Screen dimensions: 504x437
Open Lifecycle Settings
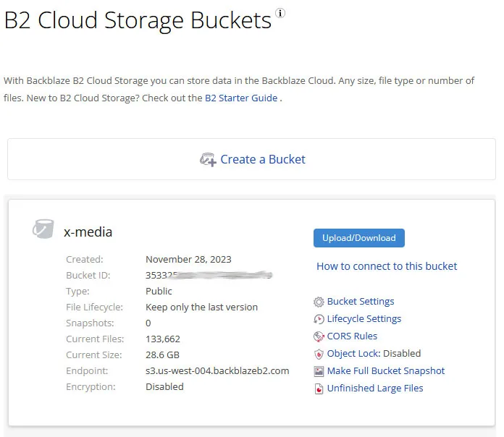pyautogui.click(x=364, y=319)
